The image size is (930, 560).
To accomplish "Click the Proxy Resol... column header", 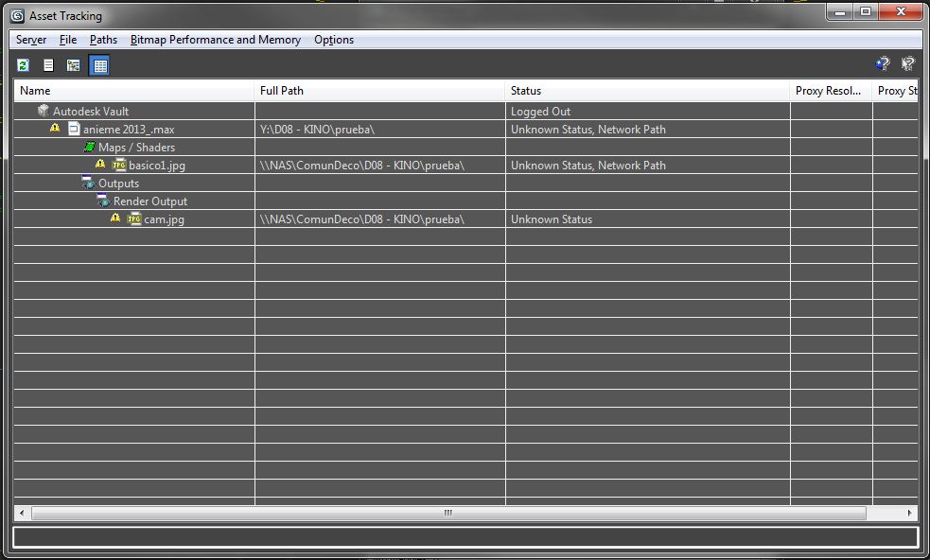I will (831, 91).
